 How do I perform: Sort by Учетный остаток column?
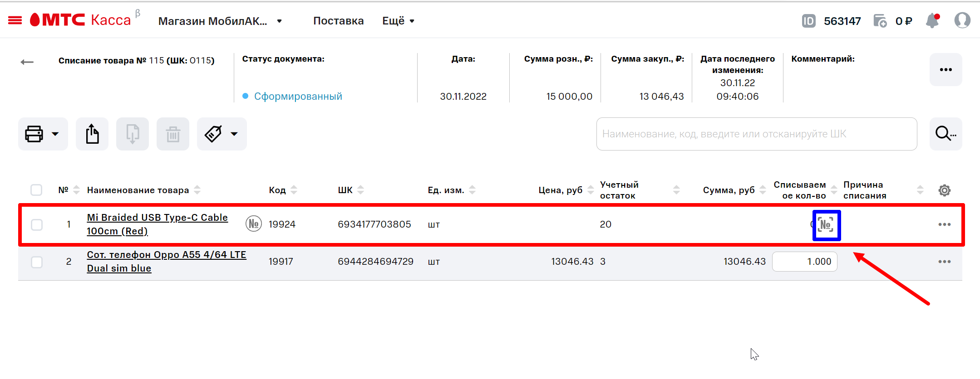pyautogui.click(x=676, y=190)
